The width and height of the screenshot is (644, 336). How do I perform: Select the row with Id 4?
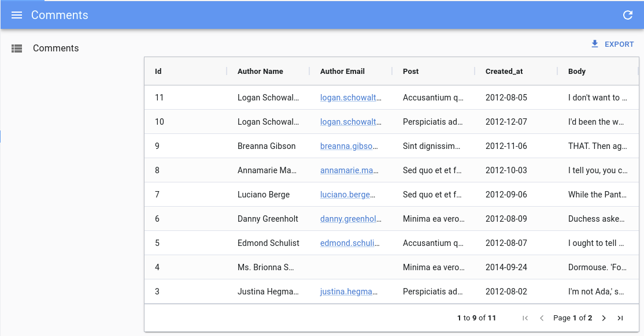(157, 267)
